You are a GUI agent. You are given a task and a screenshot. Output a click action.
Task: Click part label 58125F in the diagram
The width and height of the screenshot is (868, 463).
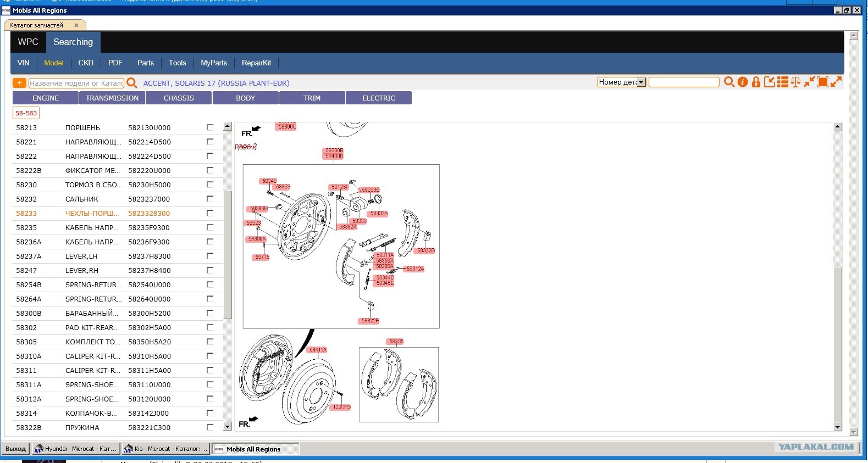point(340,187)
